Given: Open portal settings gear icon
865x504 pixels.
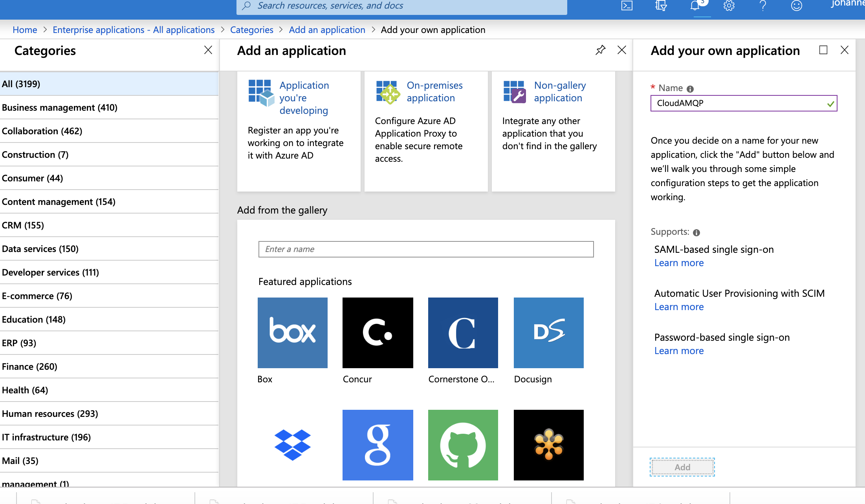Looking at the screenshot, I should [x=729, y=5].
